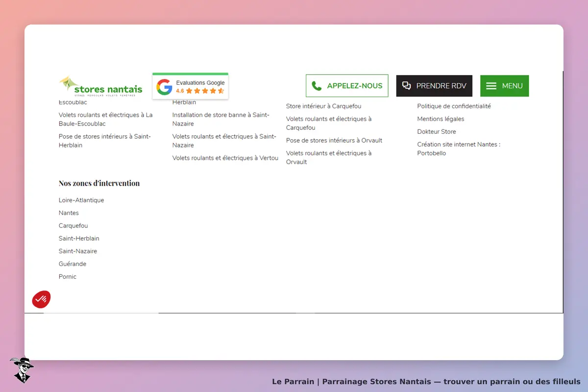Click the PRENDRE RDV button
The width and height of the screenshot is (588, 392).
click(x=434, y=86)
